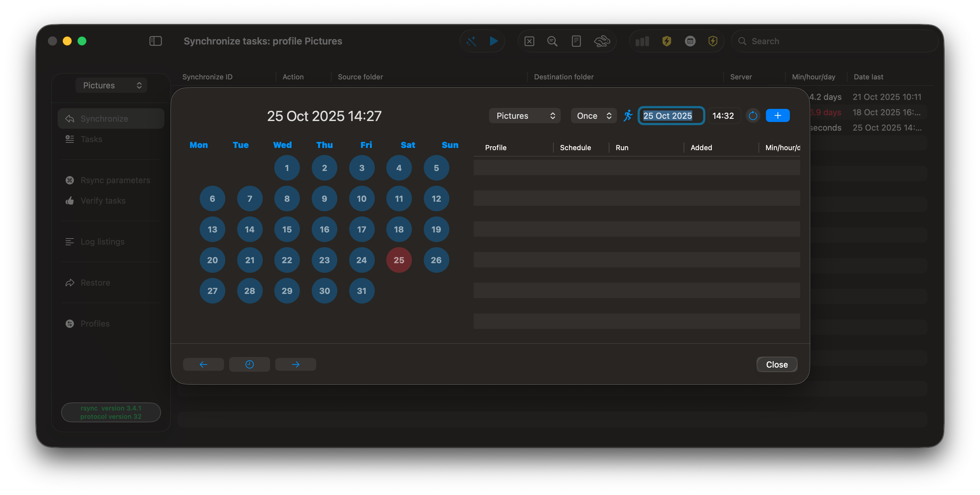Click the magic wand estimate icon
Image resolution: width=980 pixels, height=495 pixels.
tap(471, 41)
